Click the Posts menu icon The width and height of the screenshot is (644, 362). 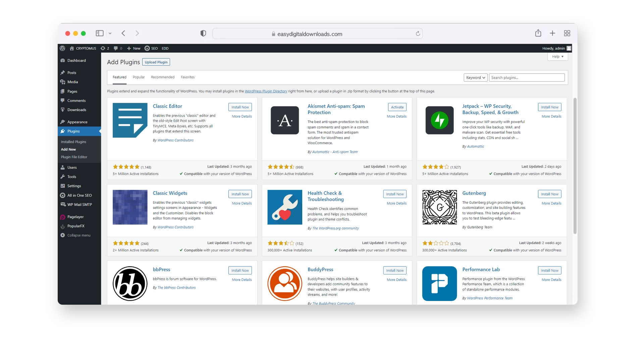(x=63, y=72)
